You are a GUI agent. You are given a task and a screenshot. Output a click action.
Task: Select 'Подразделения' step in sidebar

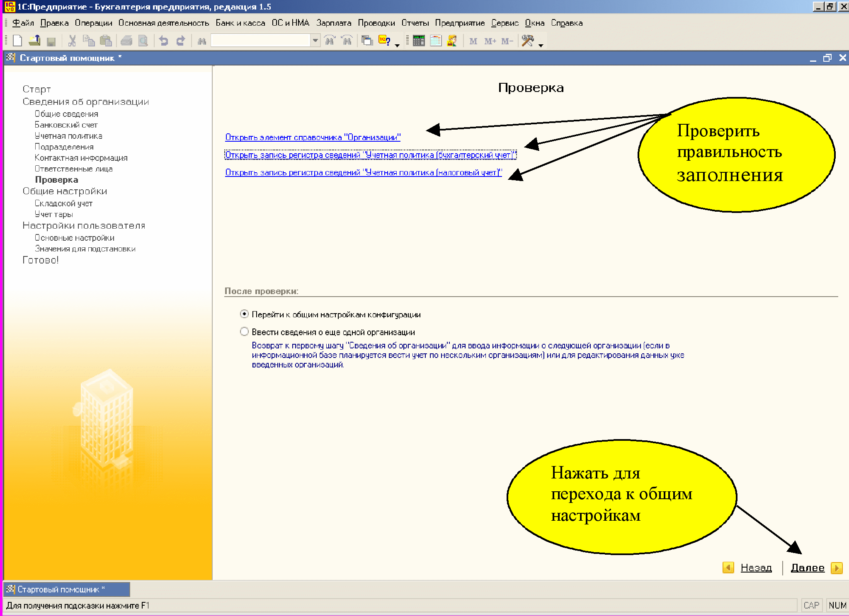click(64, 147)
